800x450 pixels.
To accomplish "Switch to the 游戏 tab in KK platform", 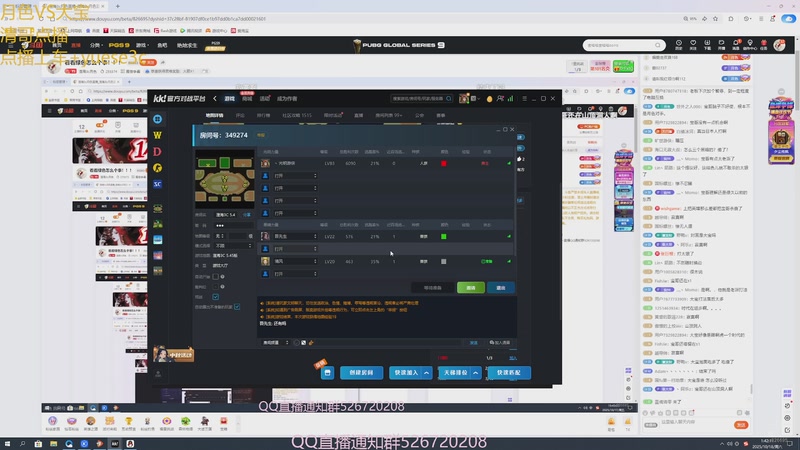I will tap(230, 99).
